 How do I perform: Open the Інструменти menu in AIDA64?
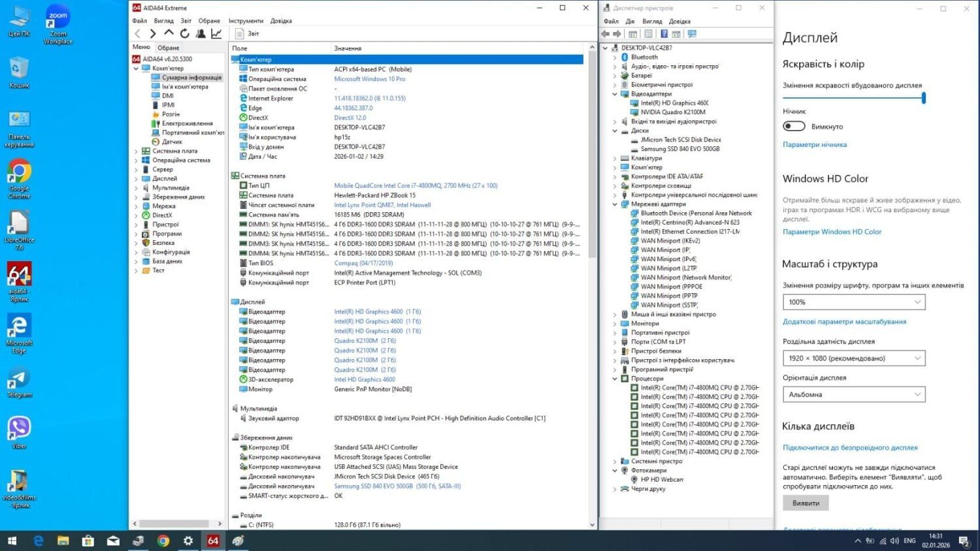coord(246,21)
